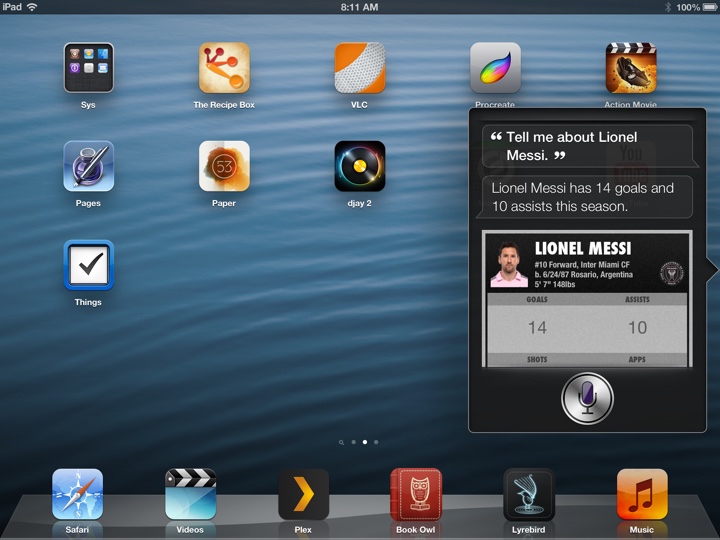Tap Lionel Messi's player photo
The image size is (720, 540).
509,264
